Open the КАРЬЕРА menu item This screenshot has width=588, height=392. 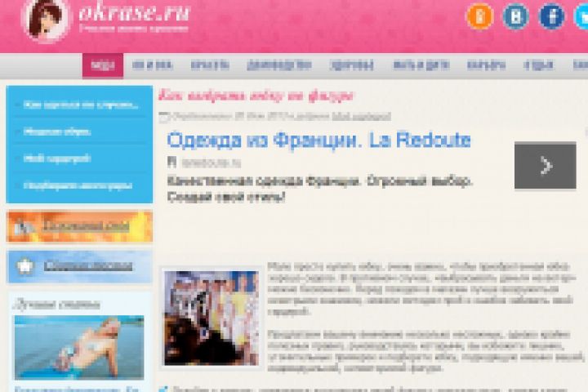(486, 65)
